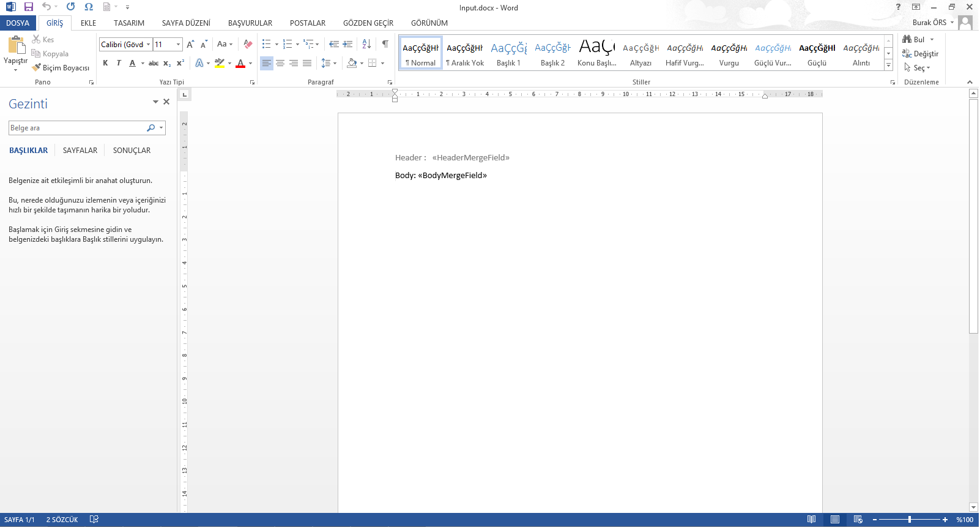Open the SAYFA DÜZENİ ribbon tab
The height and width of the screenshot is (527, 980).
coord(186,23)
